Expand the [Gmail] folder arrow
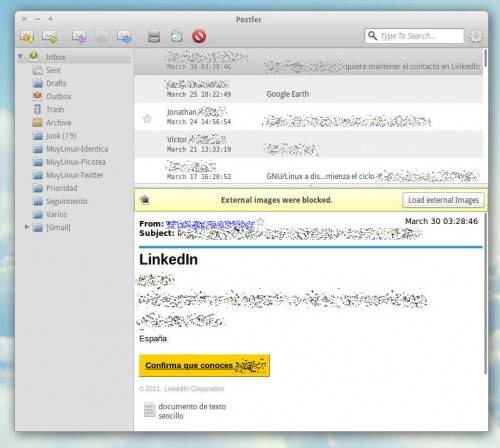Screen dimensions: 500x448 tap(27, 227)
